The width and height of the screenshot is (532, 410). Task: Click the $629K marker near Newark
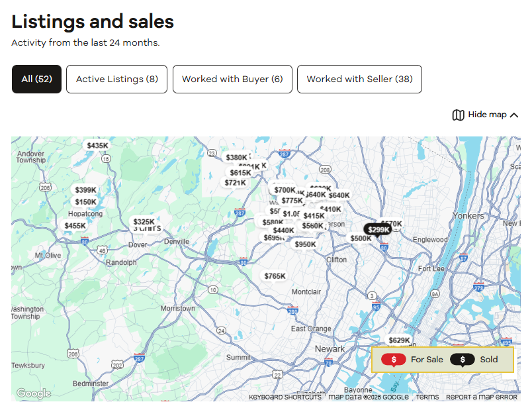(x=399, y=340)
